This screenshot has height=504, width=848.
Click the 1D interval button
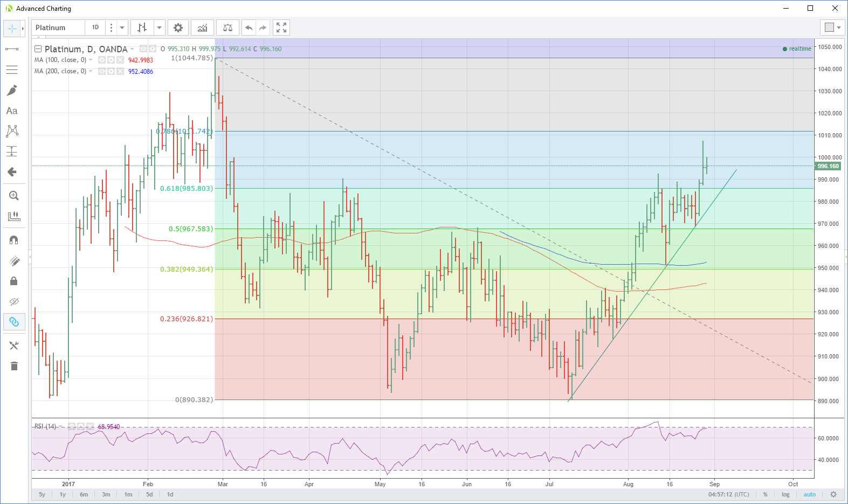pyautogui.click(x=95, y=27)
